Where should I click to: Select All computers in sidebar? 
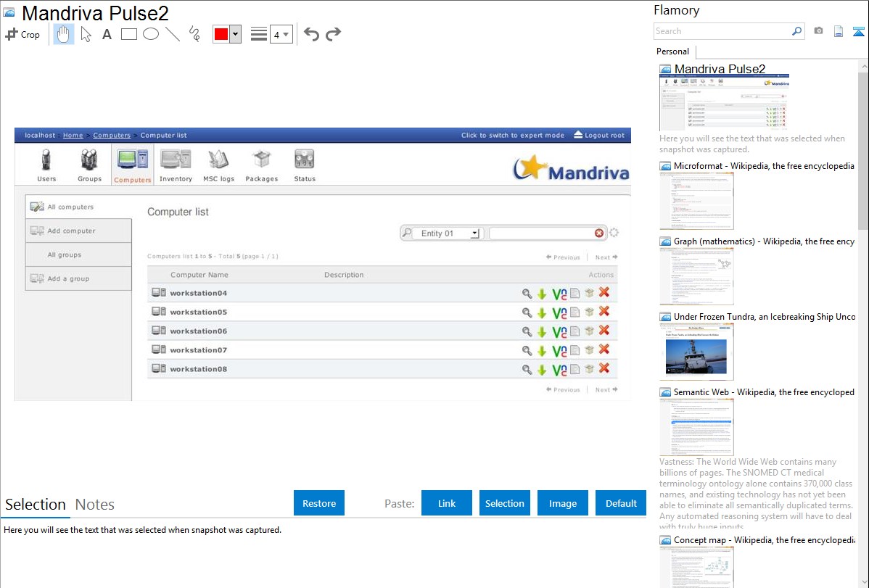[x=78, y=207]
